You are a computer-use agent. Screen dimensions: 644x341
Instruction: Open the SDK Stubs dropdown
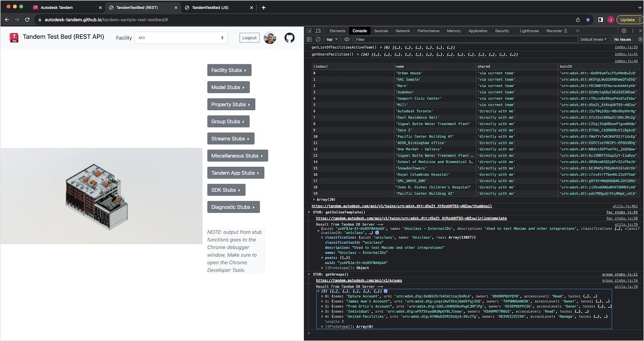click(x=226, y=190)
